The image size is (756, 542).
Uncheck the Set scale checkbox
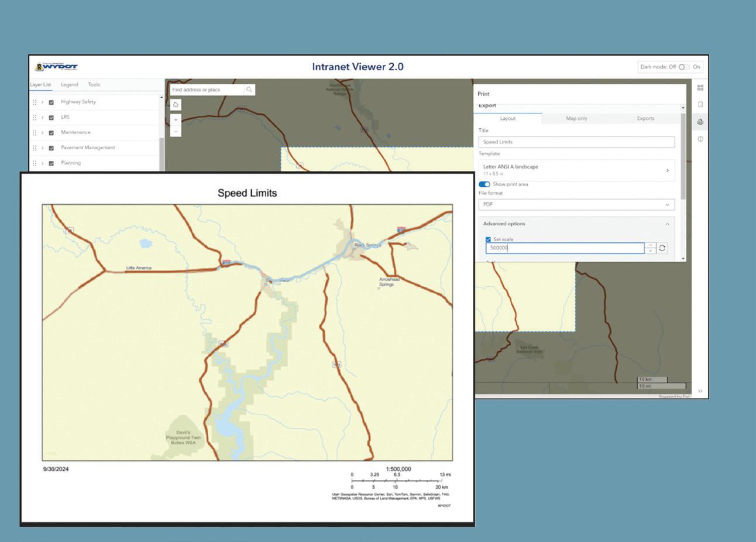click(488, 239)
